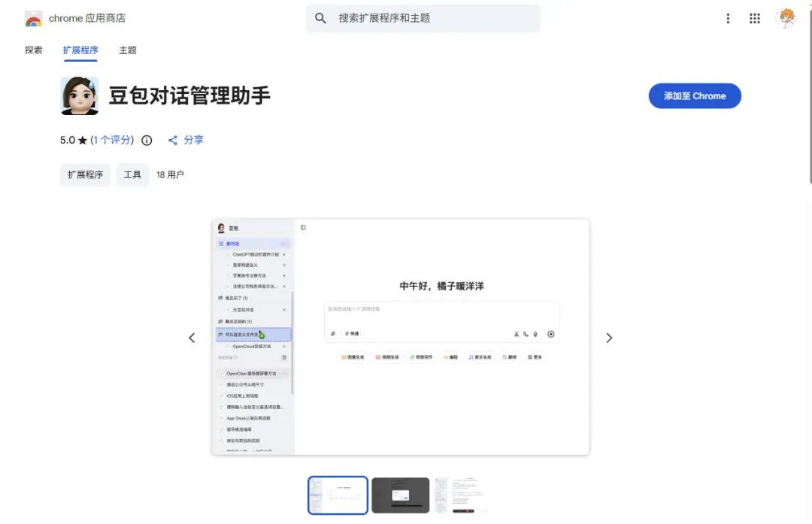Select the 图像生成 (image generation) skill icon
812x524 pixels.
pos(345,356)
